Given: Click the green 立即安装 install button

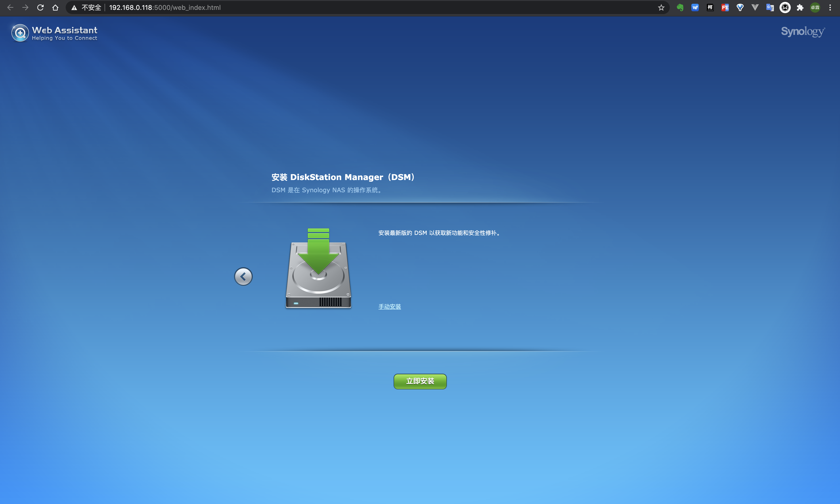Looking at the screenshot, I should 420,381.
